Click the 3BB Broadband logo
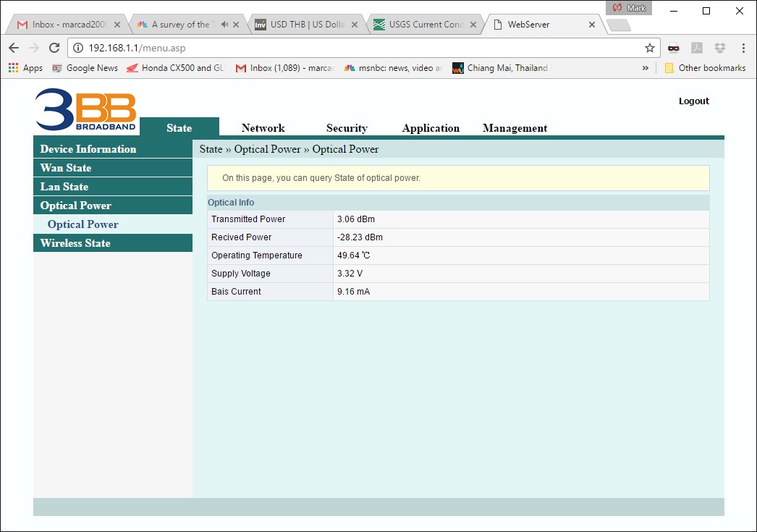This screenshot has width=757, height=532. pos(85,109)
